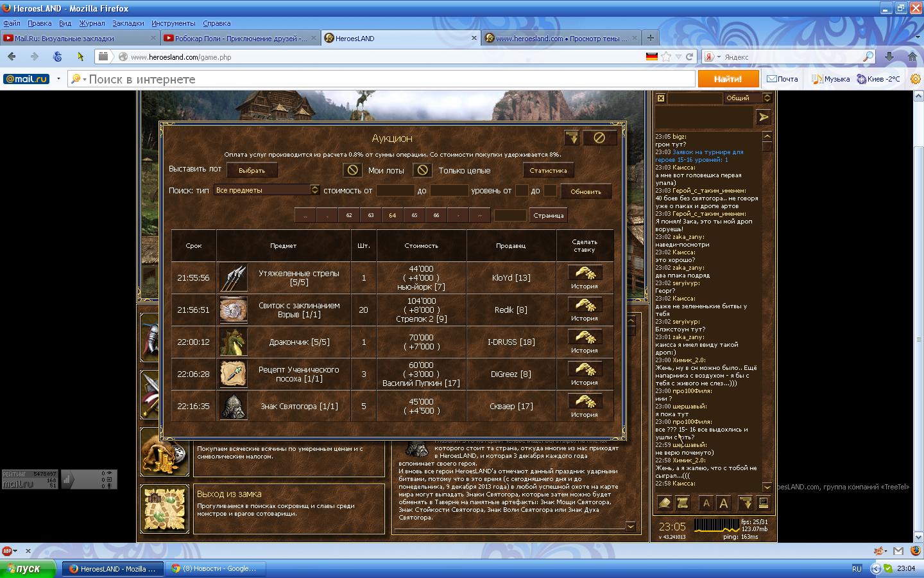Click the Утяжеленные стрелы item thumbnail
This screenshot has width=924, height=578.
click(233, 278)
